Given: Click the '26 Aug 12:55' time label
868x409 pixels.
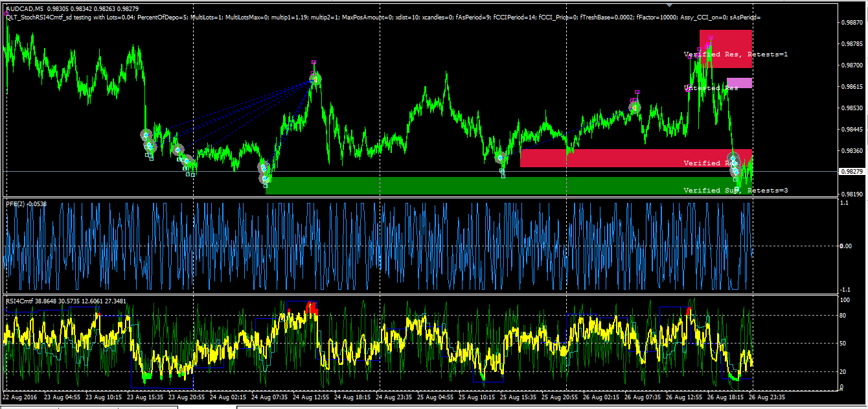Looking at the screenshot, I should pyautogui.click(x=683, y=397).
